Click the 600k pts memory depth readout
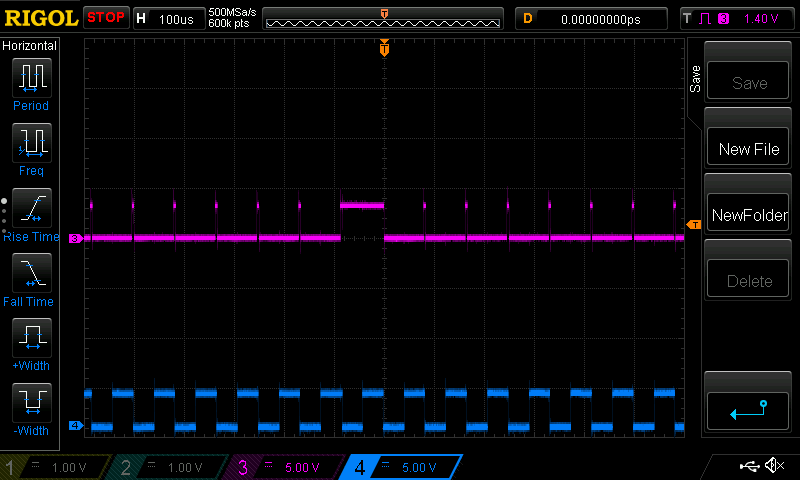800x480 pixels. [x=229, y=23]
